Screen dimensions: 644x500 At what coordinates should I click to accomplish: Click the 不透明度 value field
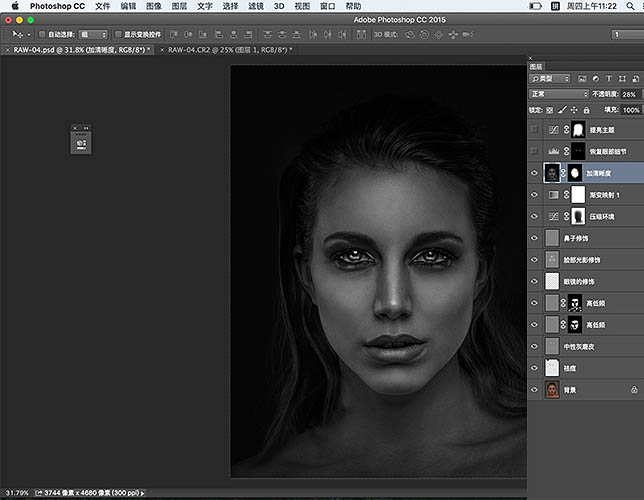coord(630,94)
